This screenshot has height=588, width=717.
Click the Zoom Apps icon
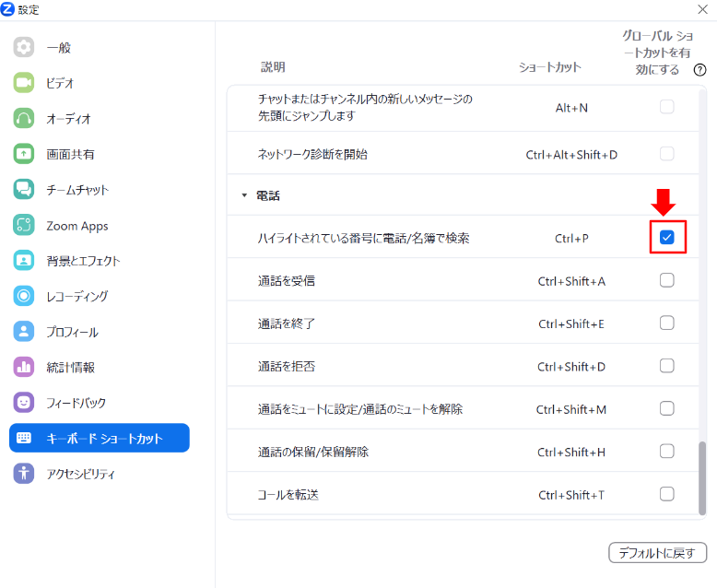[x=24, y=225]
